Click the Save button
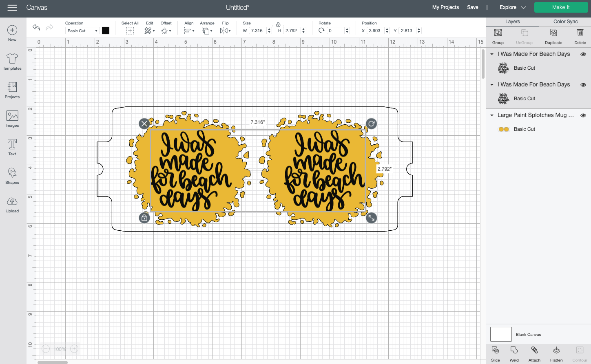This screenshot has width=591, height=364. tap(473, 7)
